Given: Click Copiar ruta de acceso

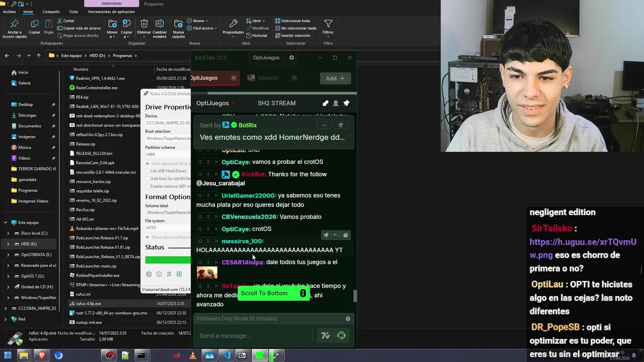Looking at the screenshot, I should pos(79,28).
